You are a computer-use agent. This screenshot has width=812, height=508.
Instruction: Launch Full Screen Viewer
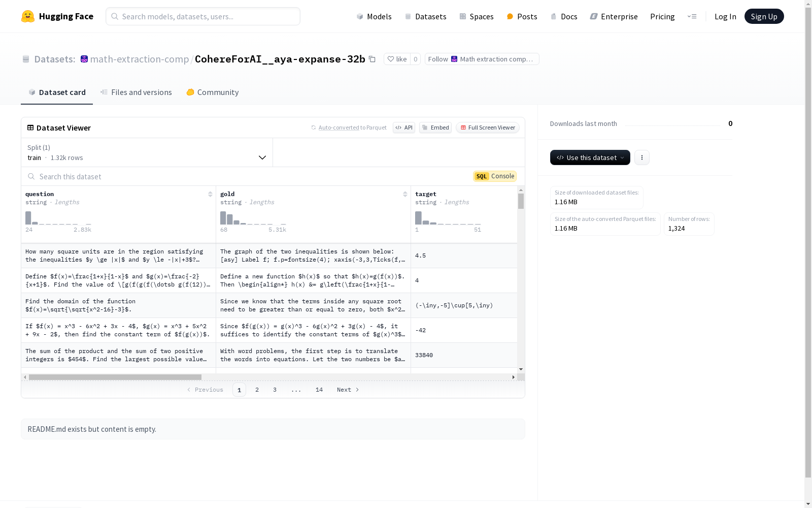tap(488, 128)
